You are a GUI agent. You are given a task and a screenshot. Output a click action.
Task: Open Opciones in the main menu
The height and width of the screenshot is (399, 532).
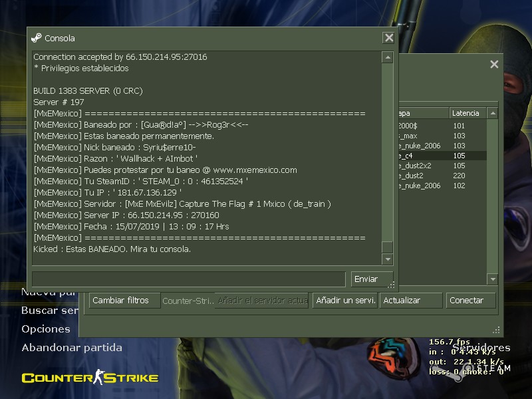tap(46, 329)
